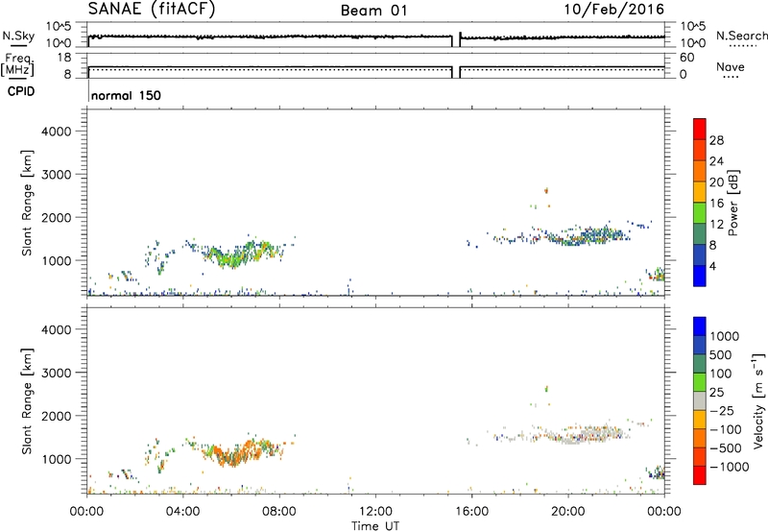Select the Beam 01 heading
The height and width of the screenshot is (532, 768).
pyautogui.click(x=373, y=11)
